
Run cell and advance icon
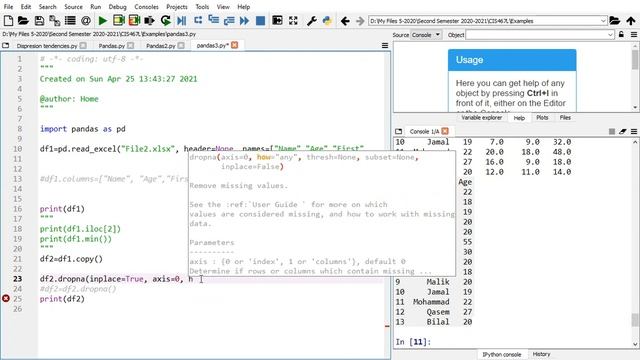[134, 20]
